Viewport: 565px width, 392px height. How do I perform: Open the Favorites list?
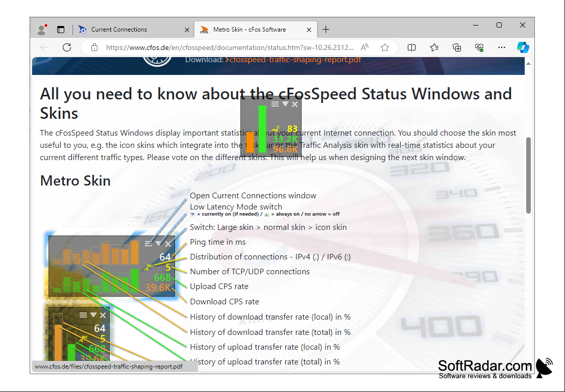pos(434,47)
